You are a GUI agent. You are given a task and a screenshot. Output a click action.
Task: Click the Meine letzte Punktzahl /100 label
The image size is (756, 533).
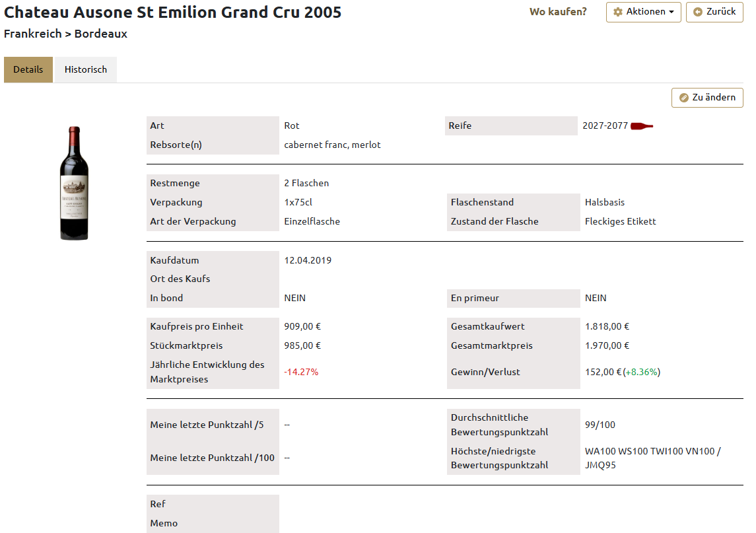(212, 458)
